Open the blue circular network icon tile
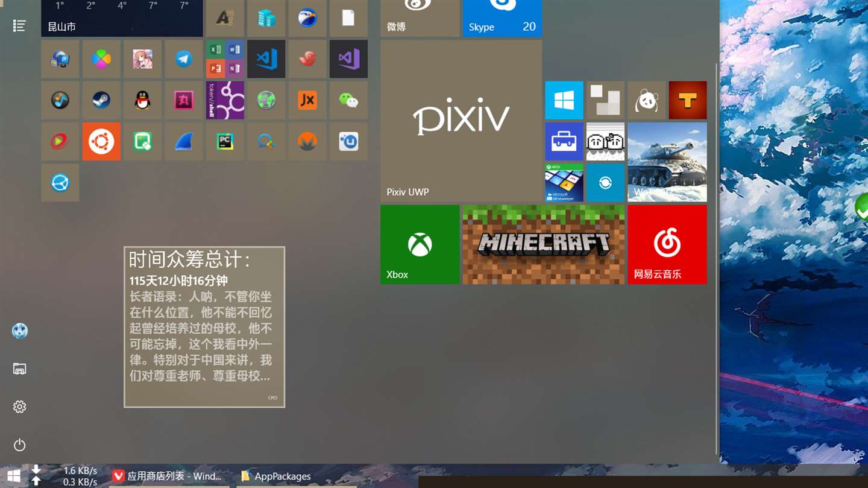868x488 pixels. pyautogui.click(x=60, y=183)
